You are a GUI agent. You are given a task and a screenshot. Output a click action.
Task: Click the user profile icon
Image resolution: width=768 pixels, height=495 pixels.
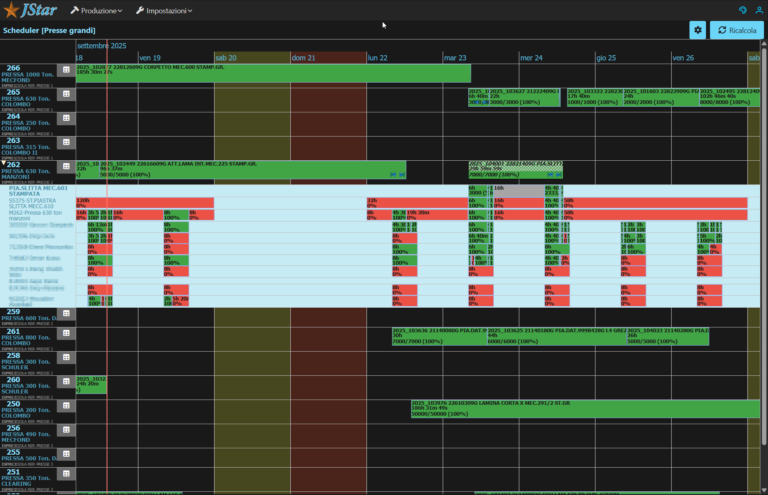pos(758,10)
